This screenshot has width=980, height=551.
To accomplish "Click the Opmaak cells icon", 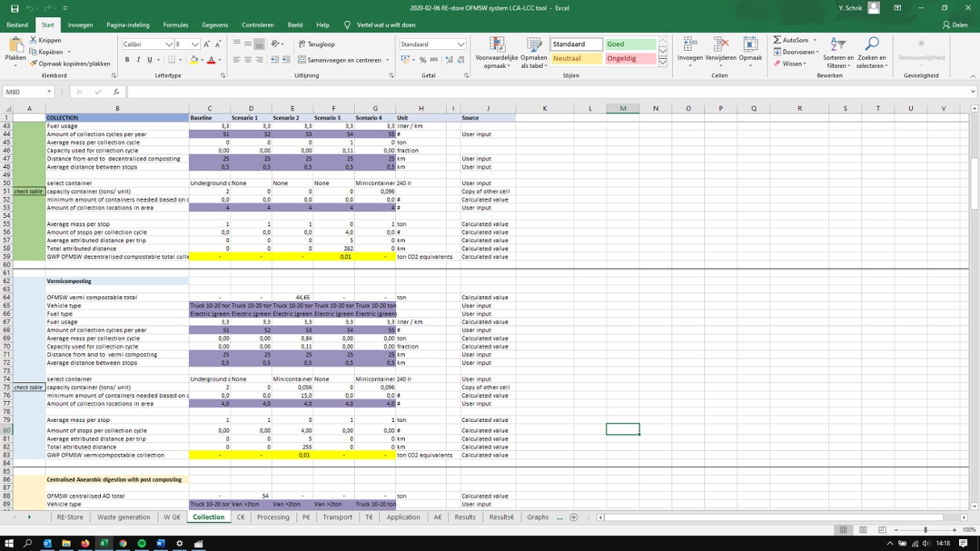I will [x=750, y=45].
